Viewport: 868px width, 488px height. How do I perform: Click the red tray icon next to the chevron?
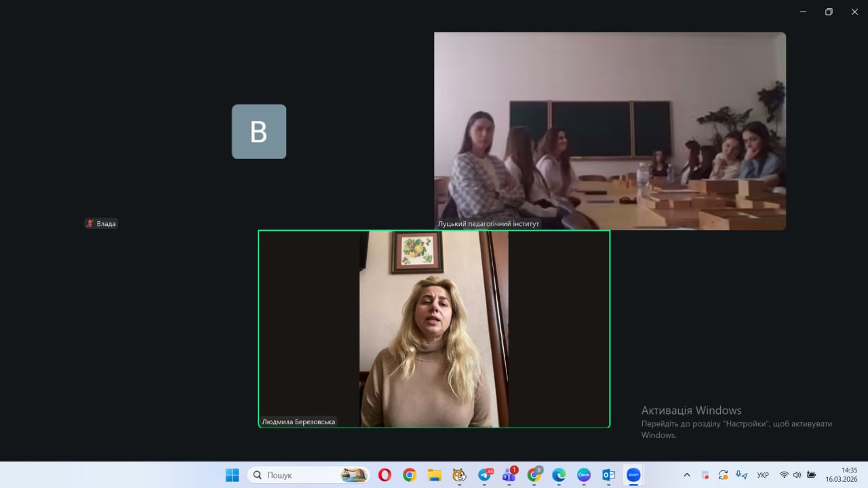pyautogui.click(x=705, y=475)
